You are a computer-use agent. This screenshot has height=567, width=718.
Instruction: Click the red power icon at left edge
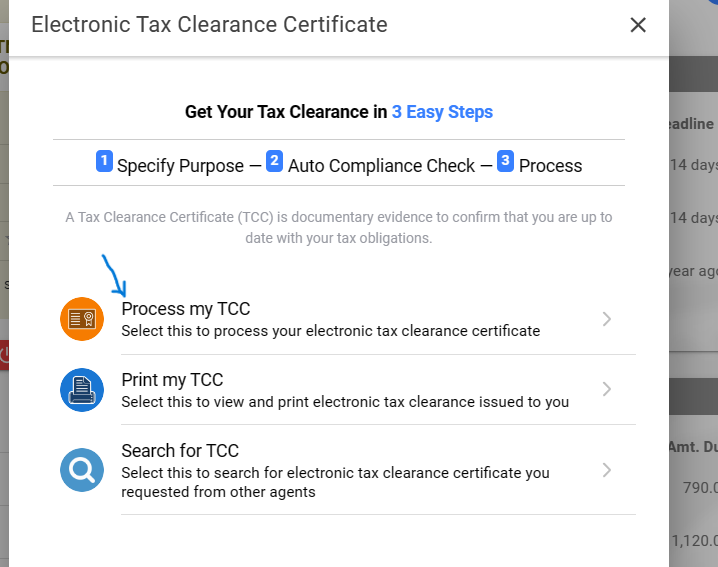[x=4, y=353]
